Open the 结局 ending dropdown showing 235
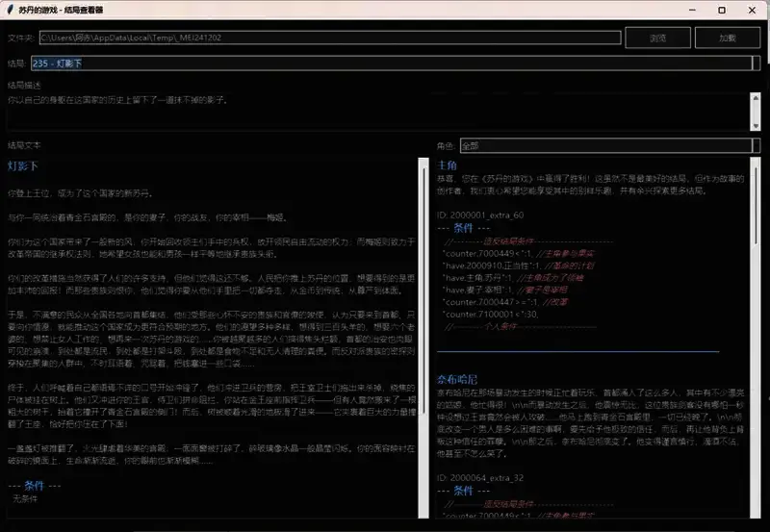 (x=396, y=63)
